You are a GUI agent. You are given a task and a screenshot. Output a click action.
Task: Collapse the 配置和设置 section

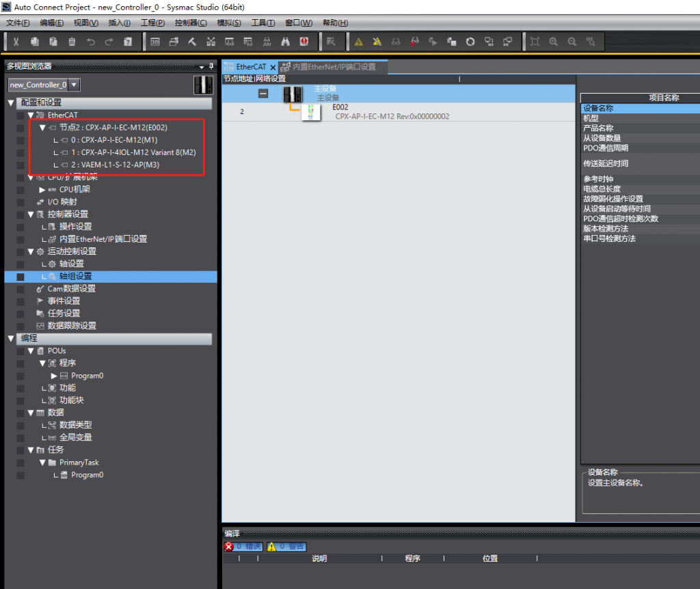(11, 102)
